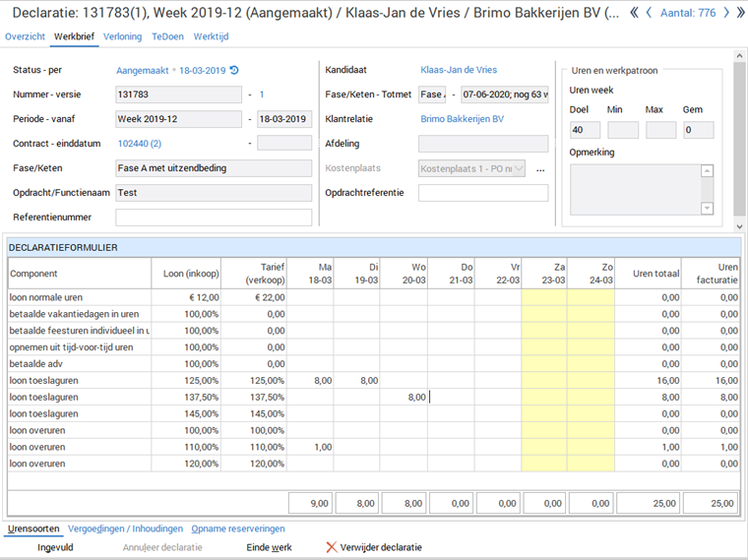Open ellipsis button next to Kostenplaats
Screen dimensions: 748x560
pos(540,169)
